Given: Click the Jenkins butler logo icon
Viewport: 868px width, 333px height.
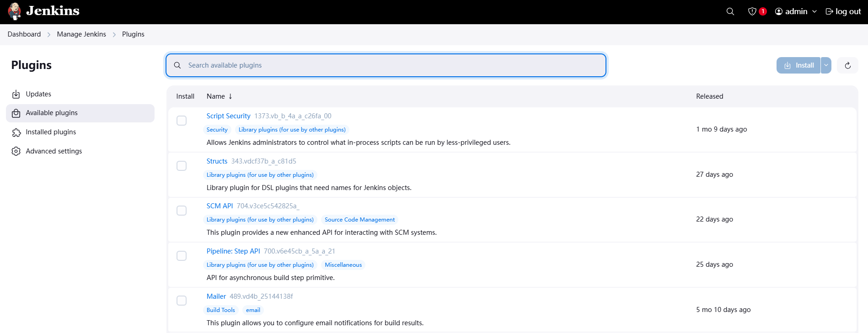Looking at the screenshot, I should 15,11.
